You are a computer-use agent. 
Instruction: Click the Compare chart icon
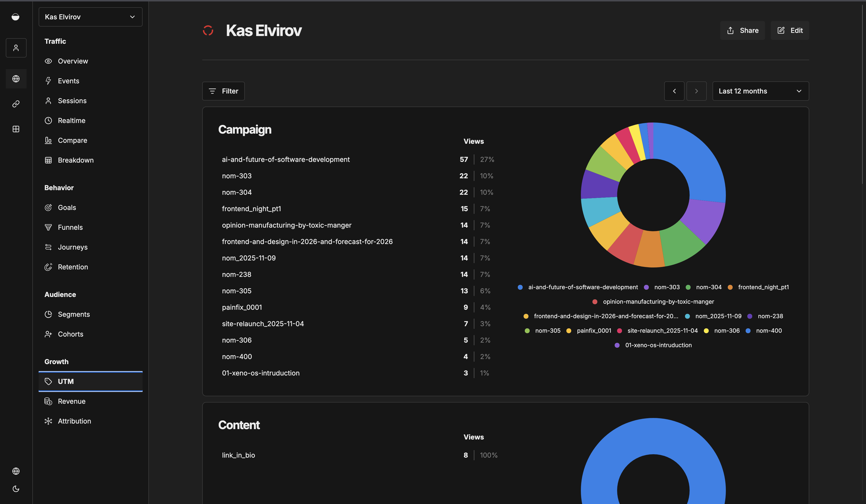click(49, 140)
